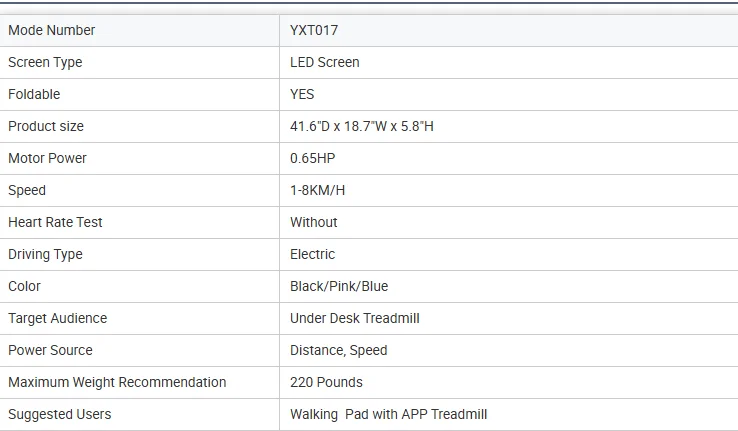Select the YES value for Foldable
Image resolution: width=738 pixels, height=431 pixels.
302,94
